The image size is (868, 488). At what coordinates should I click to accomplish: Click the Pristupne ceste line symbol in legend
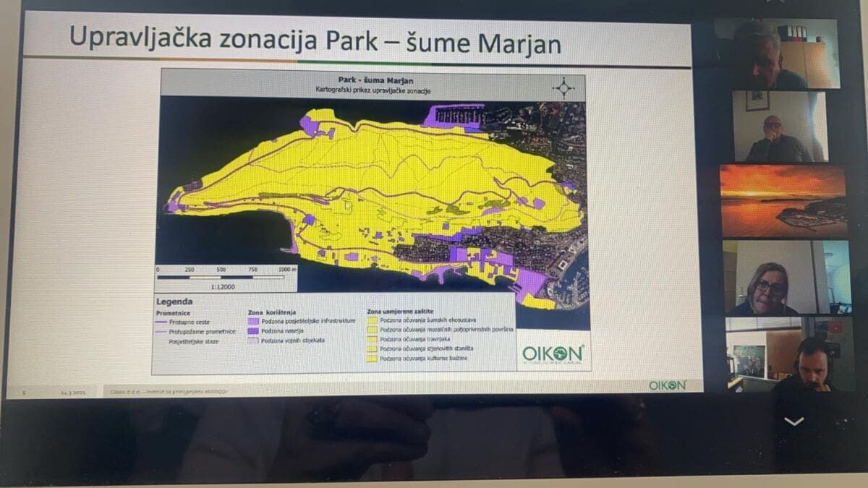(x=162, y=322)
